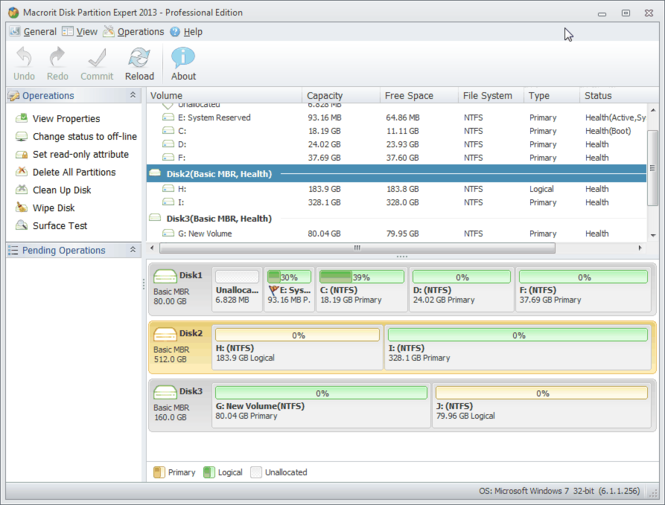Click the Reload toolbar icon
Image resolution: width=665 pixels, height=505 pixels.
[x=139, y=57]
